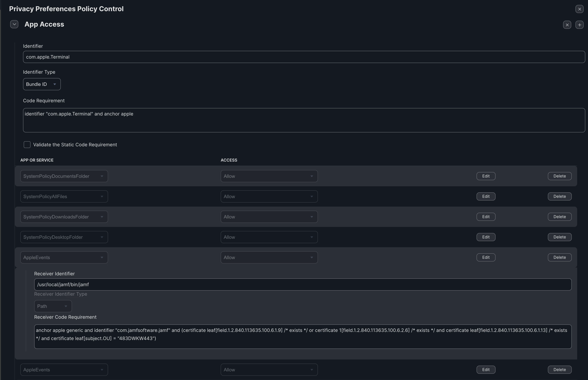This screenshot has width=588, height=380.
Task: Edit the SystemPolicyDocumentsFolder row
Action: (x=486, y=176)
